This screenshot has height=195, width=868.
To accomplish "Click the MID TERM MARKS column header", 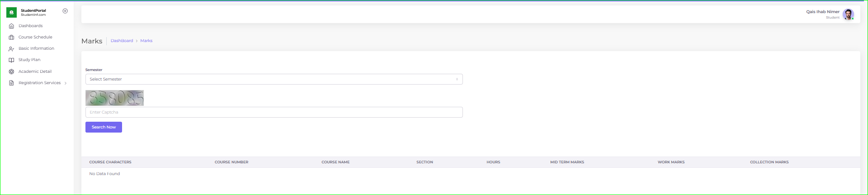I will (x=567, y=162).
